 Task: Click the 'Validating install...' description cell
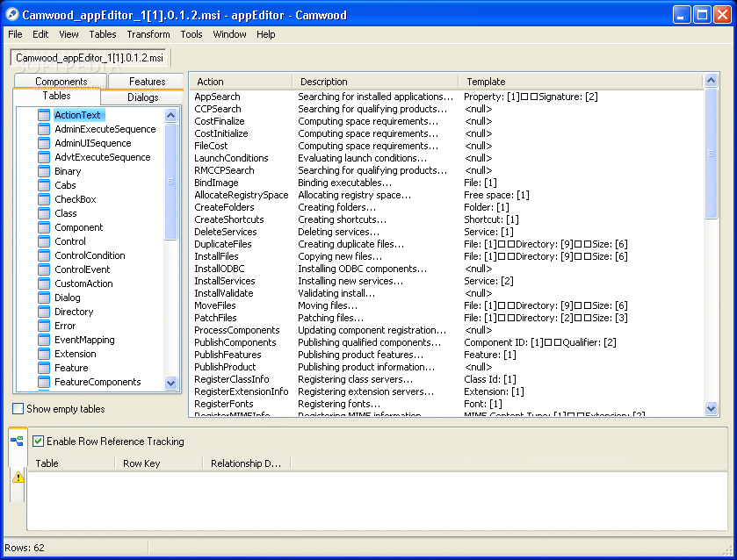(x=336, y=293)
